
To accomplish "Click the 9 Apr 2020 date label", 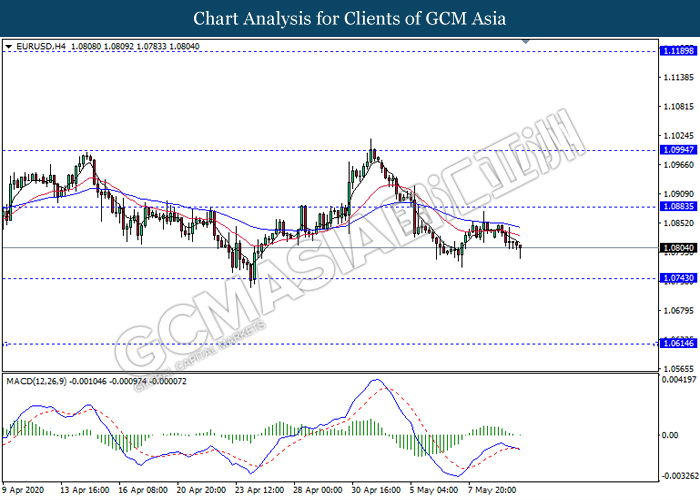I will [x=24, y=490].
